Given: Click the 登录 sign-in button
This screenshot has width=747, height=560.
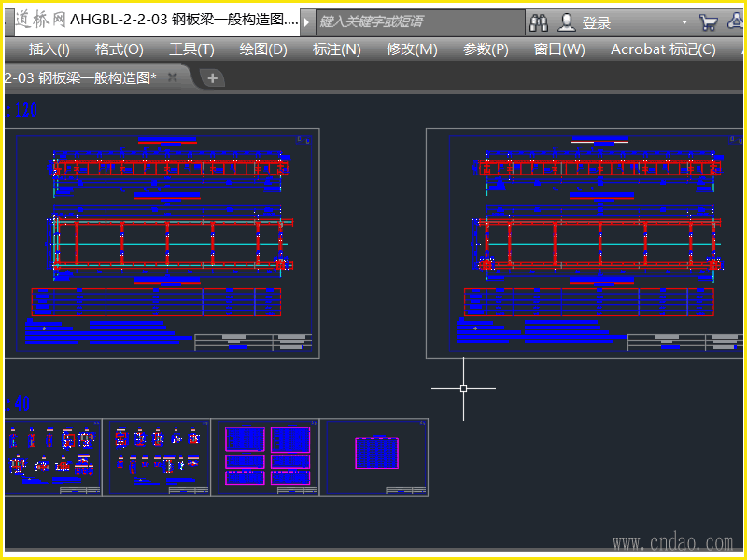Looking at the screenshot, I should (597, 22).
